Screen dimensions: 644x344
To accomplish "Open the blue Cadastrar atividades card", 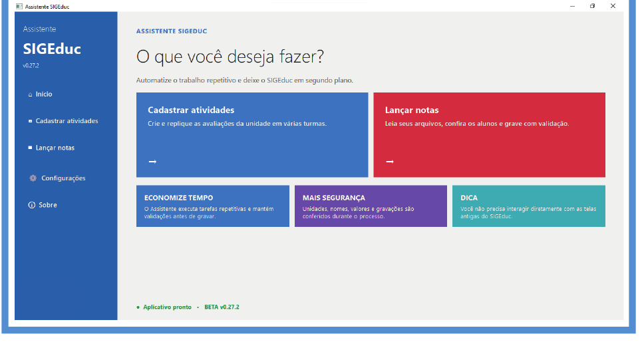I will pyautogui.click(x=252, y=135).
